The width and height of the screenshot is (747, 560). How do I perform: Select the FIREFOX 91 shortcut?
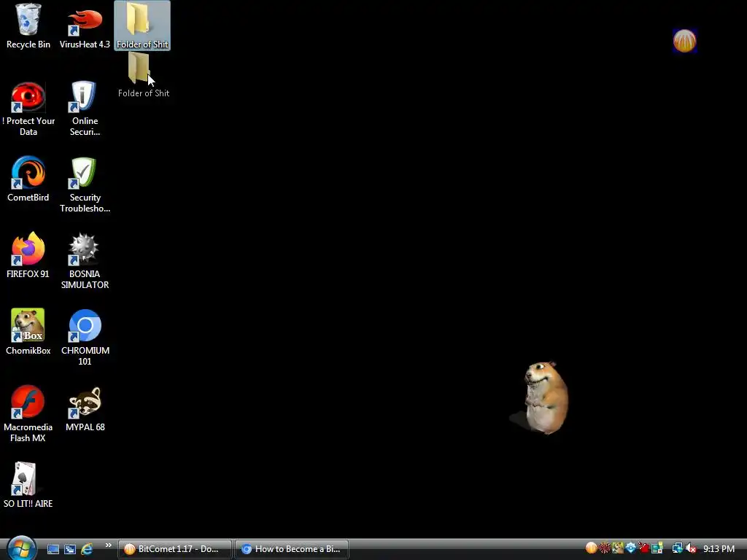pyautogui.click(x=28, y=255)
